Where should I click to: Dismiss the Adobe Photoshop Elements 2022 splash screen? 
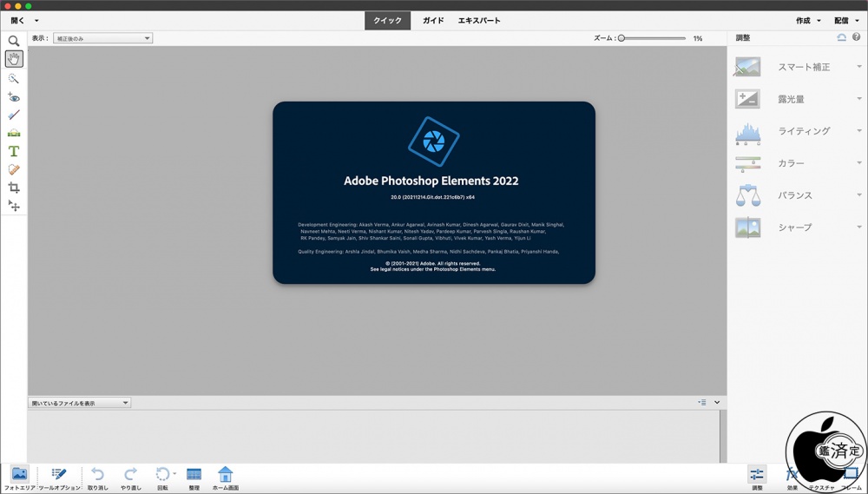[x=434, y=193]
